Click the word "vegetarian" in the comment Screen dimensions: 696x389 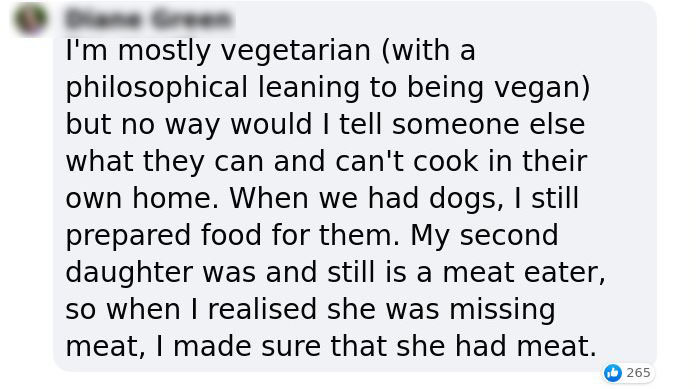(x=296, y=50)
